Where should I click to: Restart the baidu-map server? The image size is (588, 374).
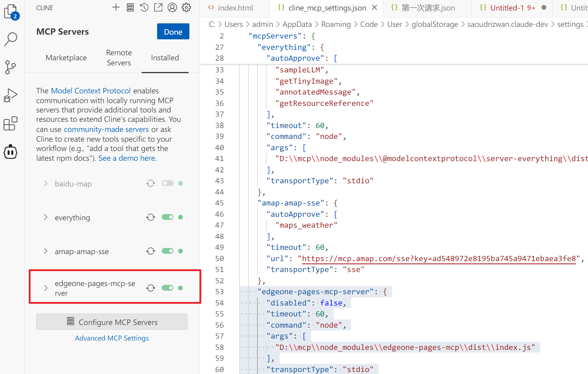(x=150, y=183)
